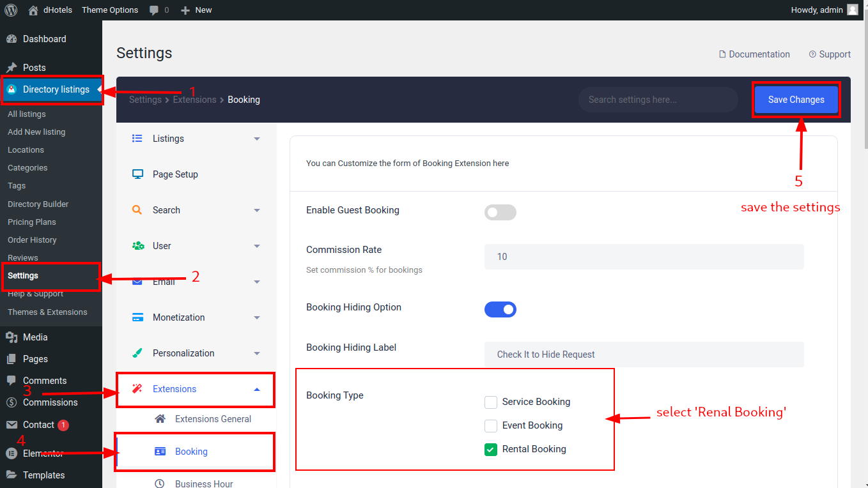This screenshot has width=868, height=488.
Task: Expand the Personalization section arrow
Action: coord(257,353)
